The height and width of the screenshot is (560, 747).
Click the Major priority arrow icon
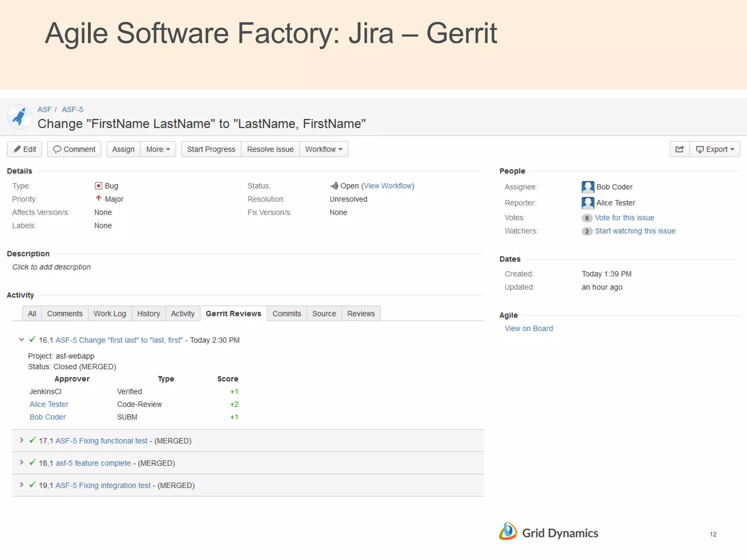[98, 199]
